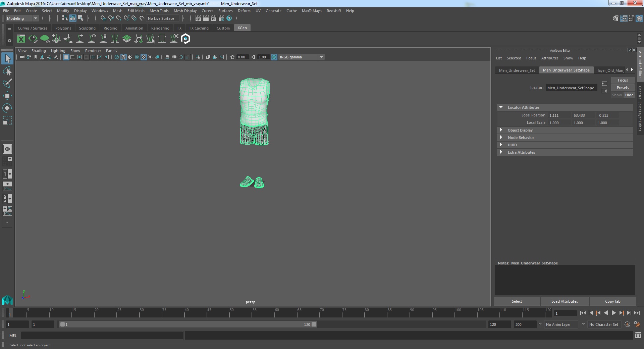
Task: Open the Deform menu
Action: coord(244,11)
